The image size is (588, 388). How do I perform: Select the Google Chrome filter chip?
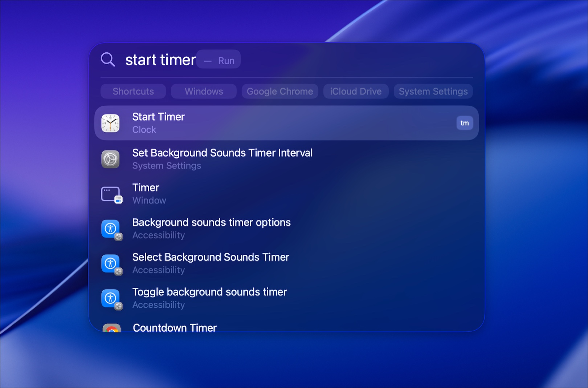point(279,91)
